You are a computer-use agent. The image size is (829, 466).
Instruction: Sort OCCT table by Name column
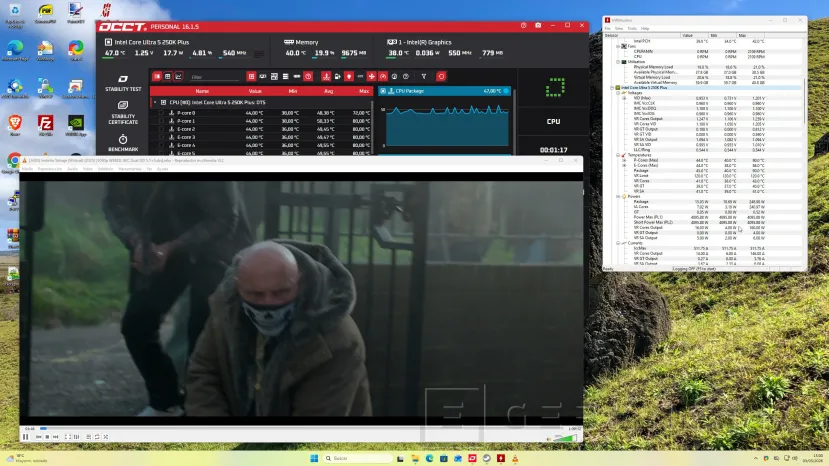202,91
